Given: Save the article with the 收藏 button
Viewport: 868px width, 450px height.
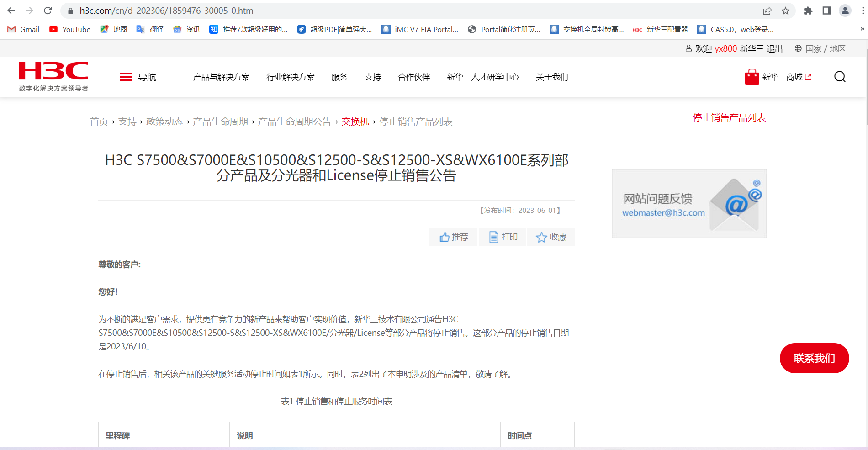Looking at the screenshot, I should click(x=551, y=237).
